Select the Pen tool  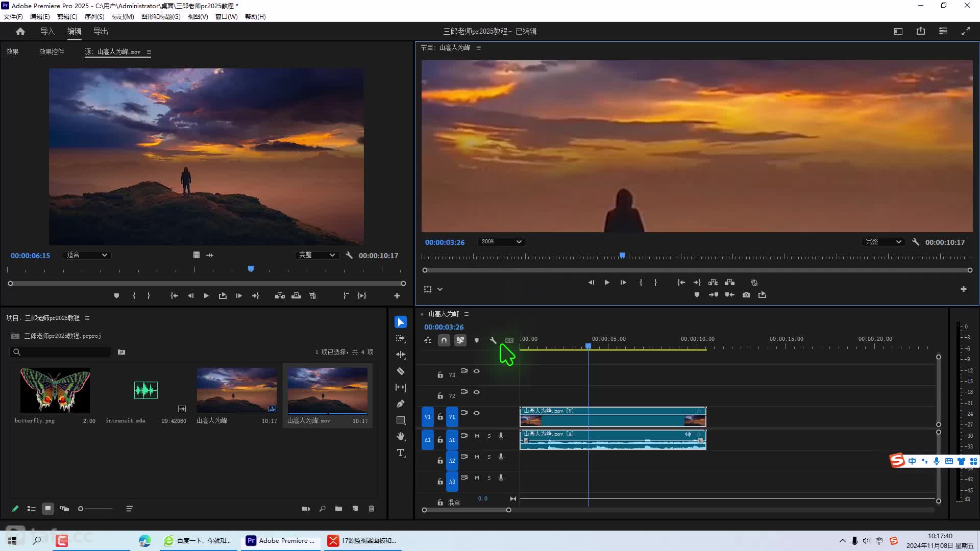coord(401,404)
